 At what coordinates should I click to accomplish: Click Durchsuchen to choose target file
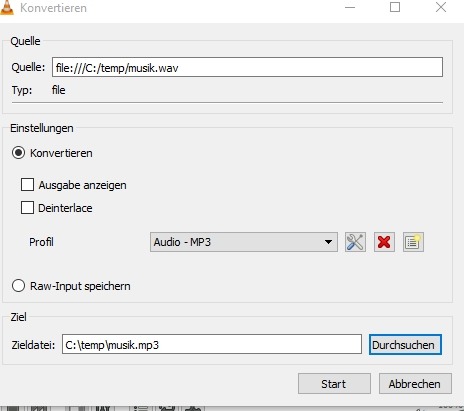(x=405, y=345)
